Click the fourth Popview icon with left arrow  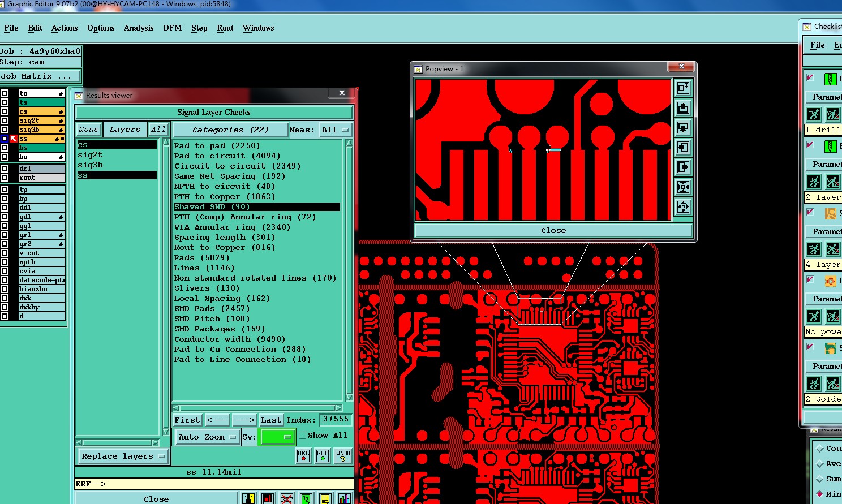[683, 147]
